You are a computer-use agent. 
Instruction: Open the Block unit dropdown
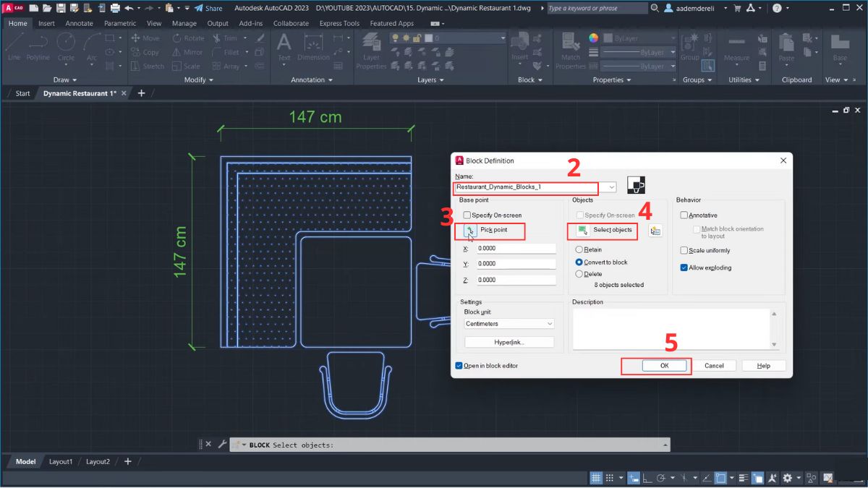551,324
